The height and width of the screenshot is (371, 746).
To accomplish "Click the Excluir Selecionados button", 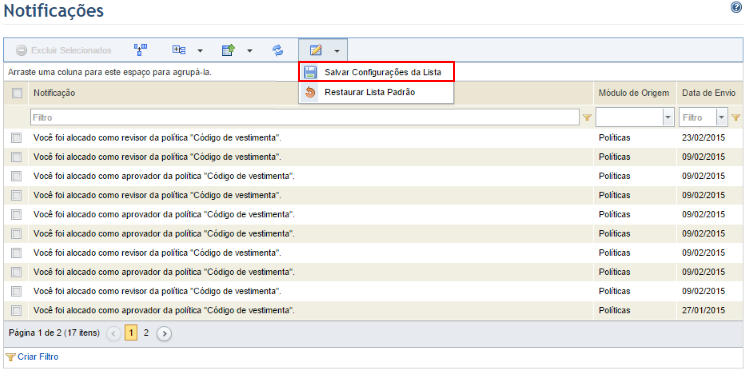I will (64, 50).
